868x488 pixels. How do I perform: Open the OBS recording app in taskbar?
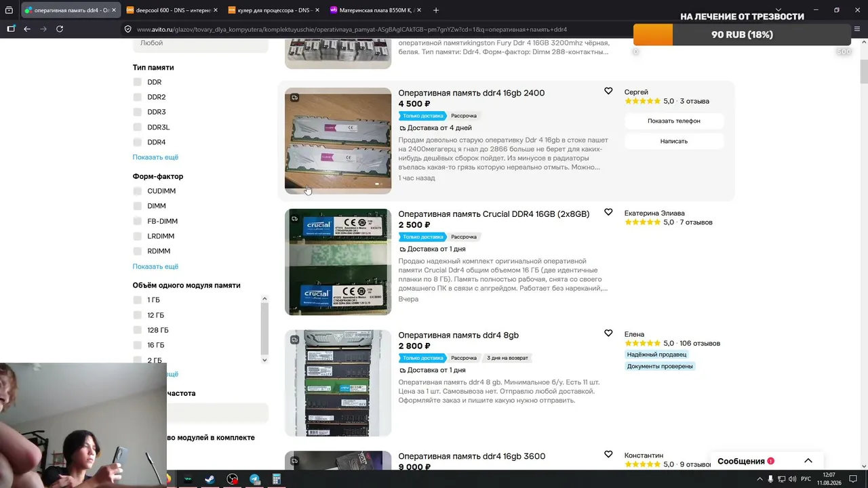pyautogui.click(x=233, y=479)
